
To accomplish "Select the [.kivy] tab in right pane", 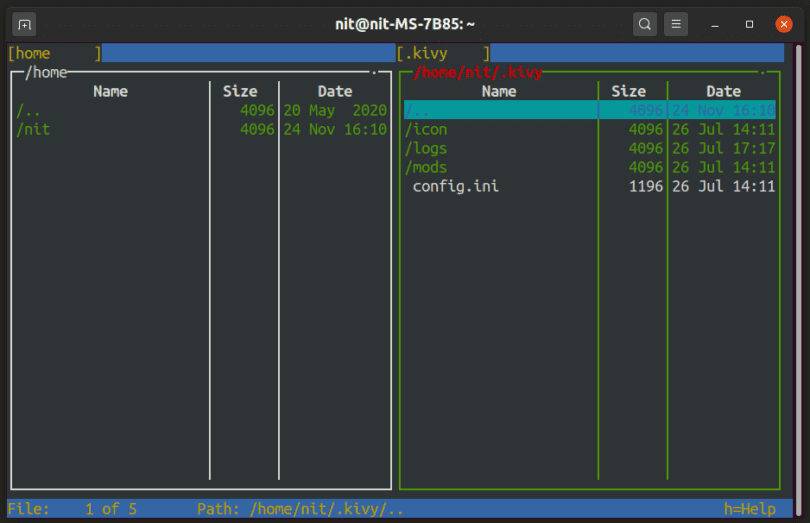I will point(443,53).
